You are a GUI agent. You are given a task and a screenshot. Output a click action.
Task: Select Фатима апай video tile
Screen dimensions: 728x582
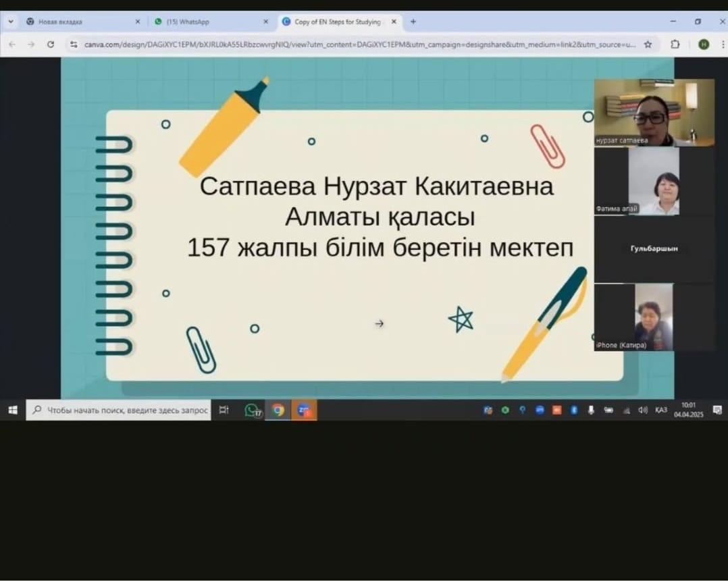[654, 181]
